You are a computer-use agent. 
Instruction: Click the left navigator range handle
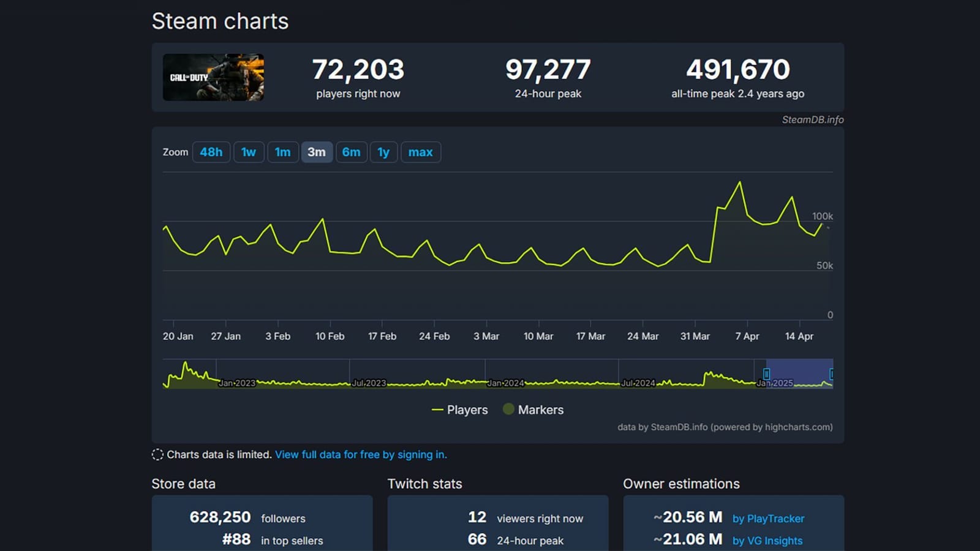[766, 374]
